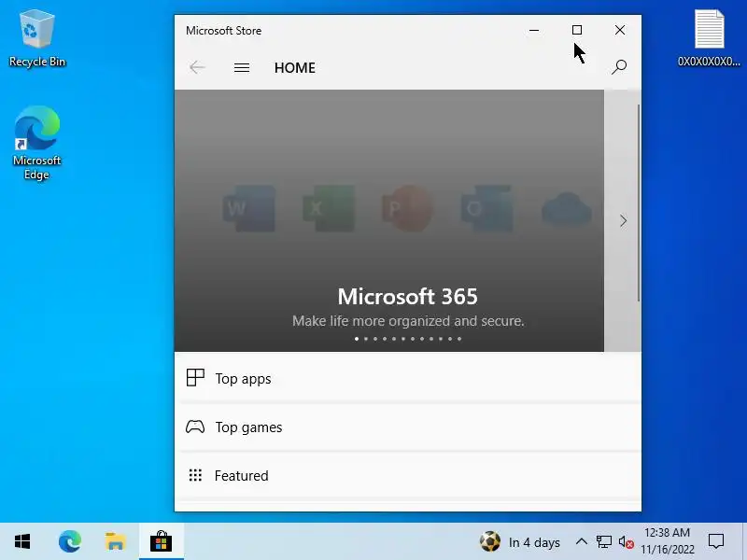The image size is (747, 560).
Task: Select the Microsoft Edge desktop shortcut
Action: click(x=37, y=143)
